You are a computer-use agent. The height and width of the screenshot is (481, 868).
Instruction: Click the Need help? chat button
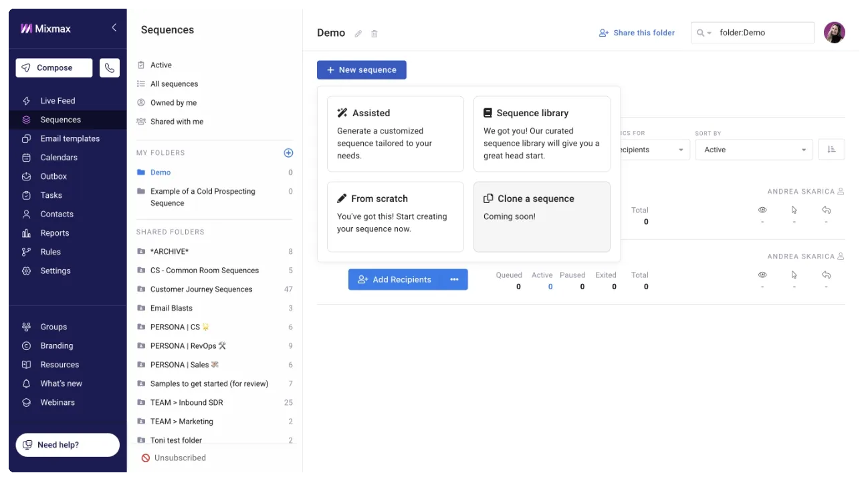(x=68, y=445)
